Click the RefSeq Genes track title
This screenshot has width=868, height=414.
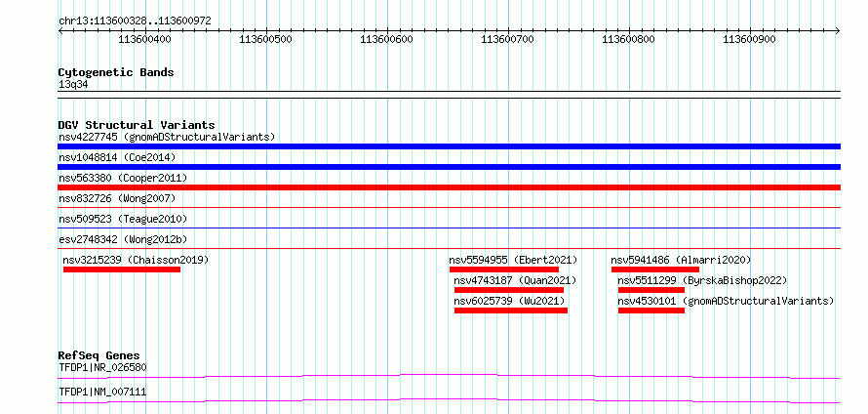[x=99, y=355]
